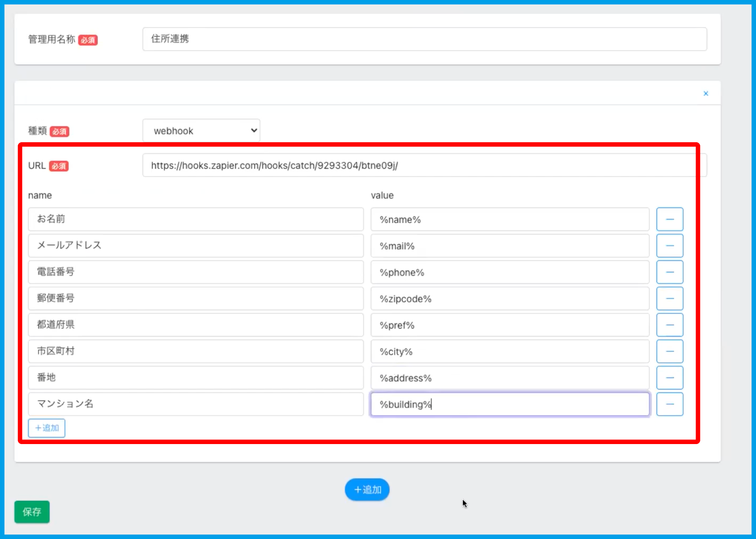Image resolution: width=756 pixels, height=539 pixels.
Task: Select the %building% value field
Action: click(509, 404)
